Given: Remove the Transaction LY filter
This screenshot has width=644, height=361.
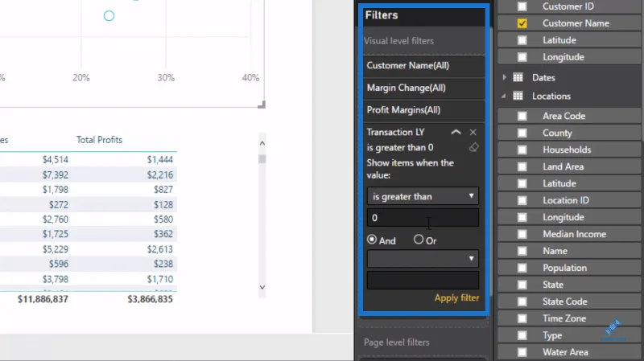Looking at the screenshot, I should pos(473,132).
